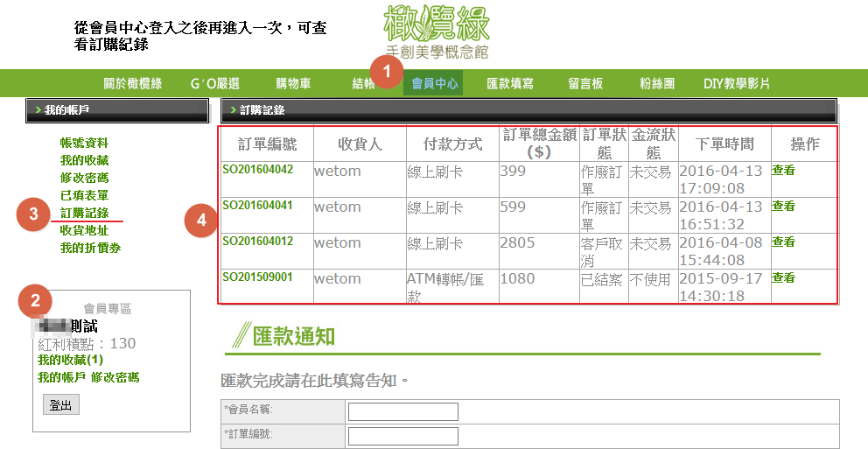Open 關於橄欖綠 menu item
Screen dimensions: 868x449
133,84
